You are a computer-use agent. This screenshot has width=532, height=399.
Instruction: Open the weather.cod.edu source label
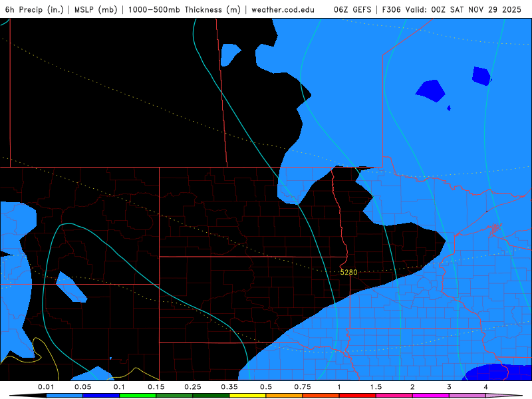(x=283, y=9)
